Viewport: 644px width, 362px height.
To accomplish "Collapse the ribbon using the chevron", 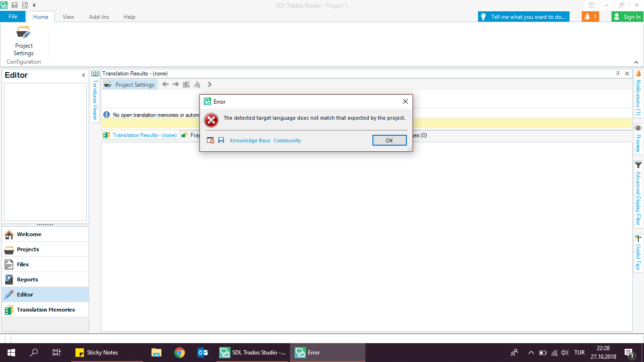I will pyautogui.click(x=636, y=62).
